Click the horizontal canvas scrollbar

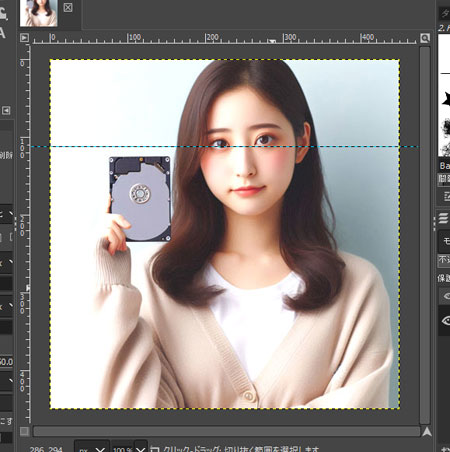coord(226,431)
